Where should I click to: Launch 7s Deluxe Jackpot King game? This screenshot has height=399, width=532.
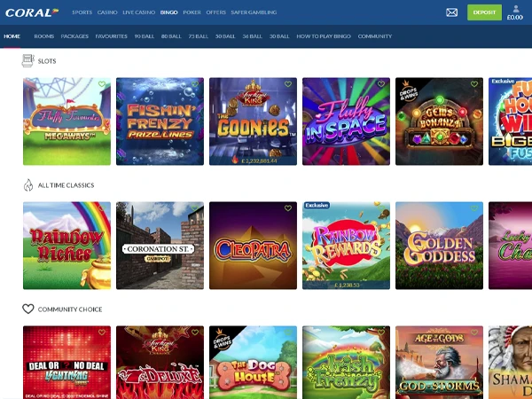(x=160, y=363)
